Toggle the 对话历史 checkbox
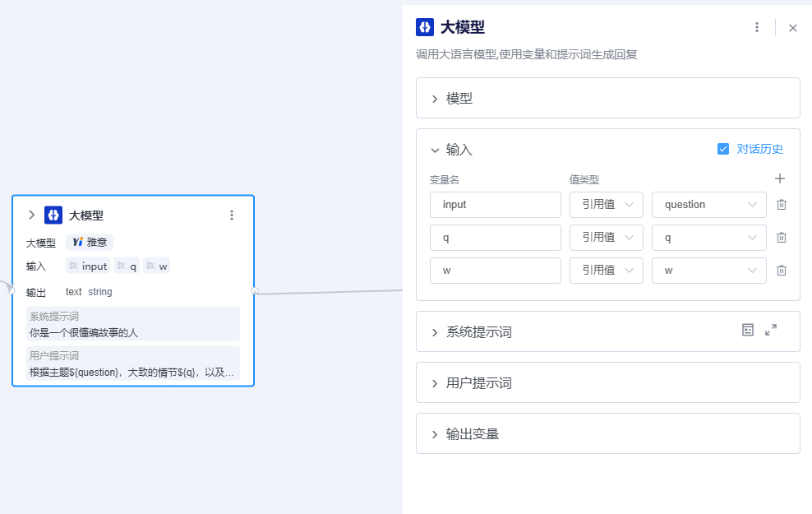Screen dimensions: 812x514 pos(723,149)
